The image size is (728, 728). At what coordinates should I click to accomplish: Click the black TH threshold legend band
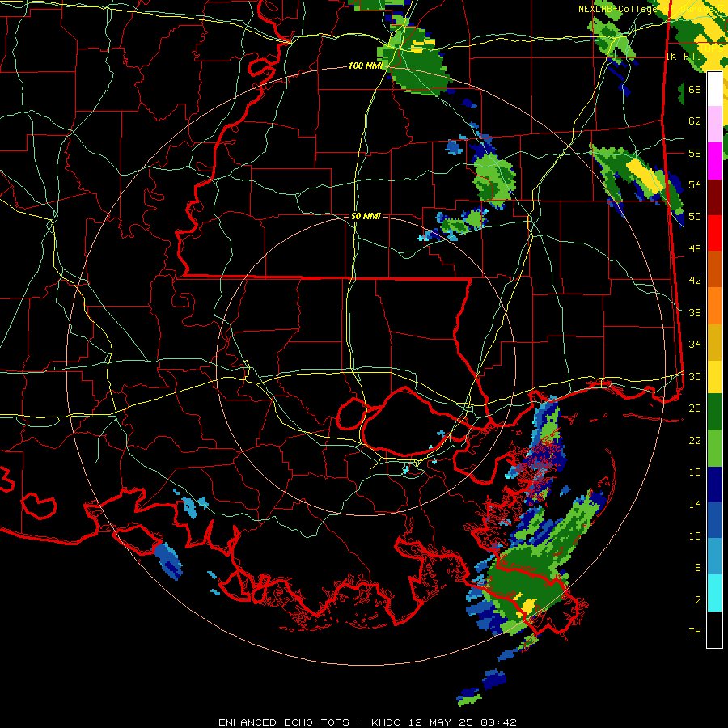(x=714, y=629)
